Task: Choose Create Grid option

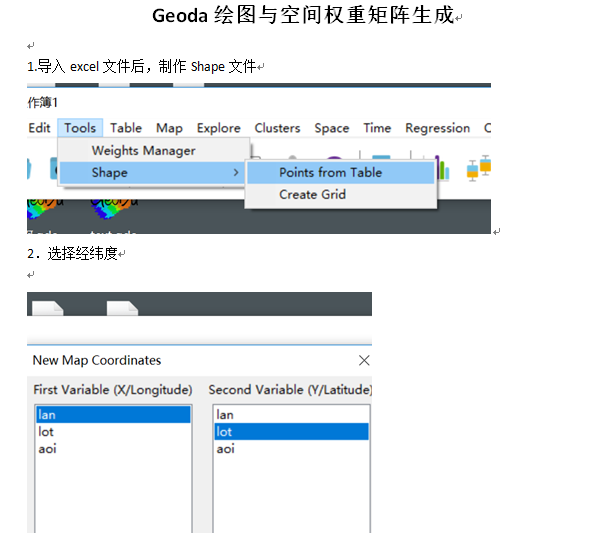Action: click(312, 195)
